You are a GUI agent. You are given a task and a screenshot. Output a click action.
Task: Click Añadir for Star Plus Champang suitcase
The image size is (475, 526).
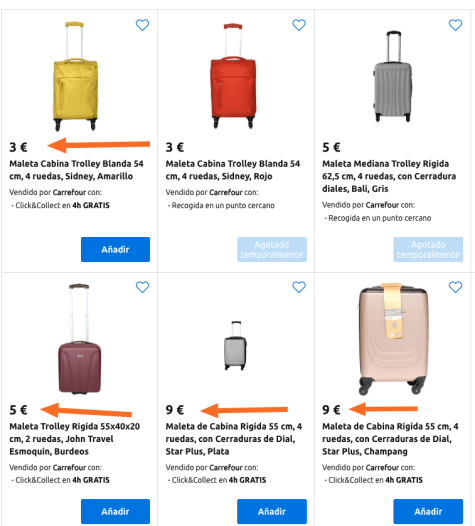(x=428, y=512)
